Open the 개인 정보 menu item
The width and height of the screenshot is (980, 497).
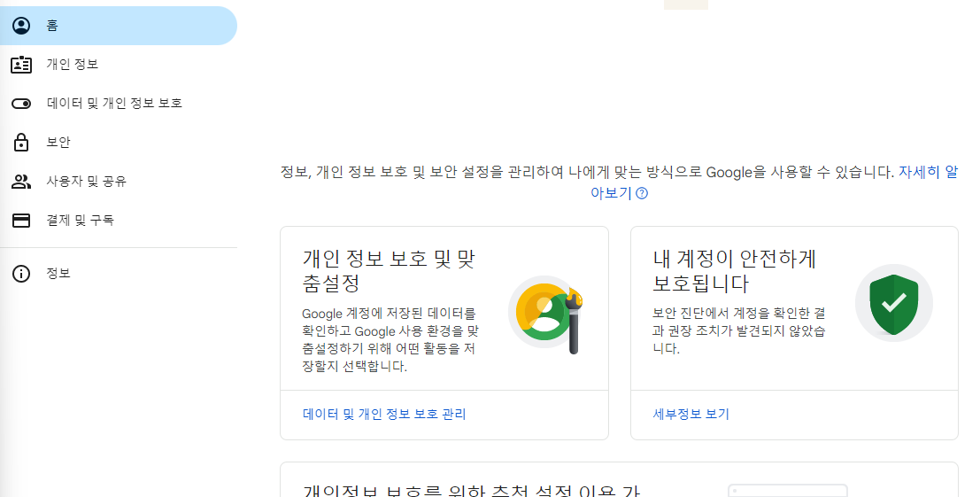(119, 65)
